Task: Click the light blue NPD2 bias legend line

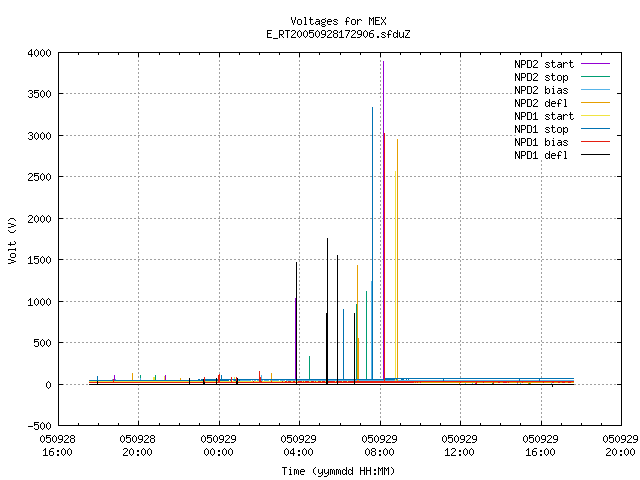Action: point(596,89)
